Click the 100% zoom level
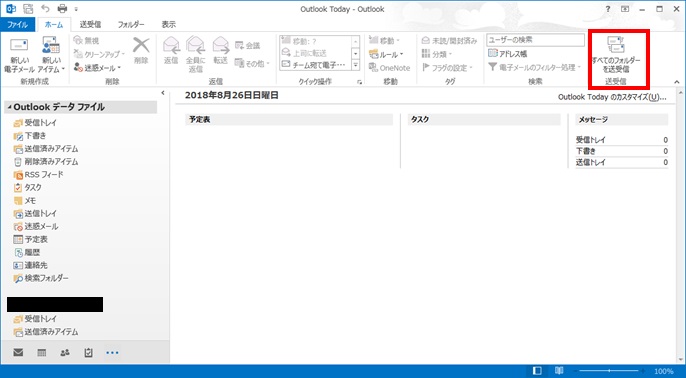The image size is (686, 378). 663,371
